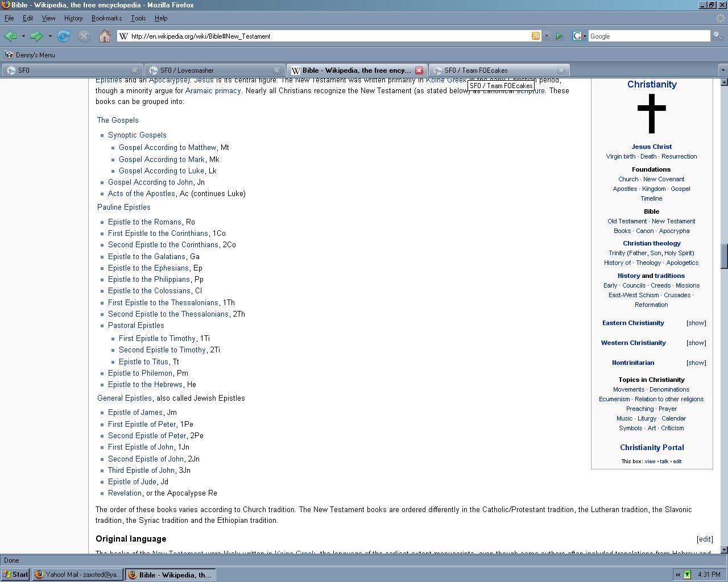Show the Nontrinitarian section
The height and width of the screenshot is (582, 728).
click(696, 363)
